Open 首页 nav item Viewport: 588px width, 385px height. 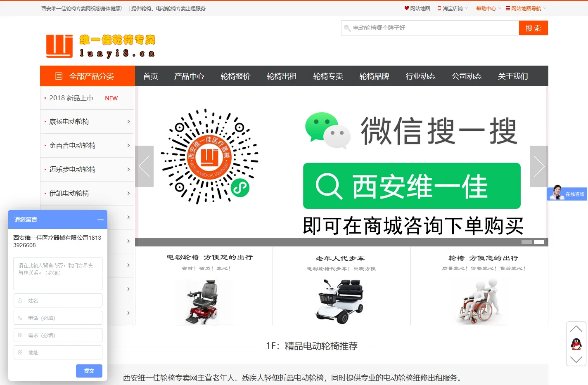150,76
